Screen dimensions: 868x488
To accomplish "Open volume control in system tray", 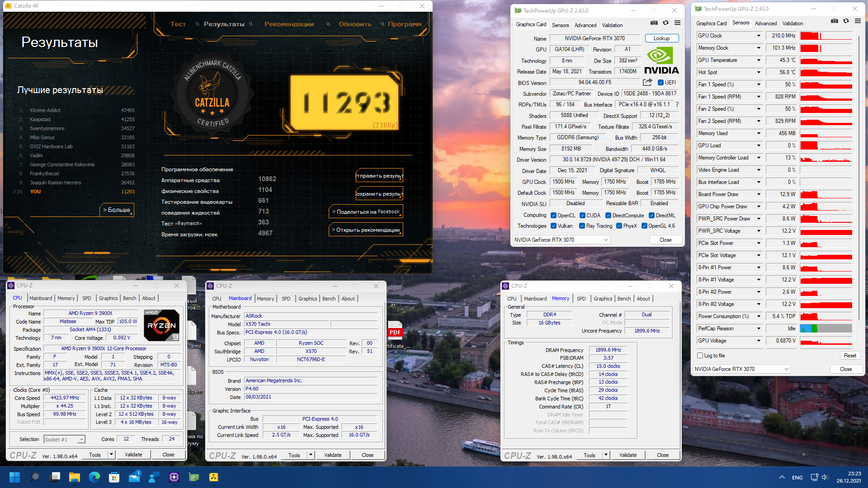I will 825,477.
